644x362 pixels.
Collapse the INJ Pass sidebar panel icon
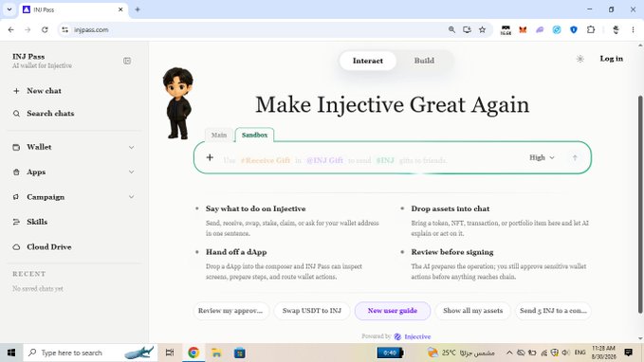127,61
